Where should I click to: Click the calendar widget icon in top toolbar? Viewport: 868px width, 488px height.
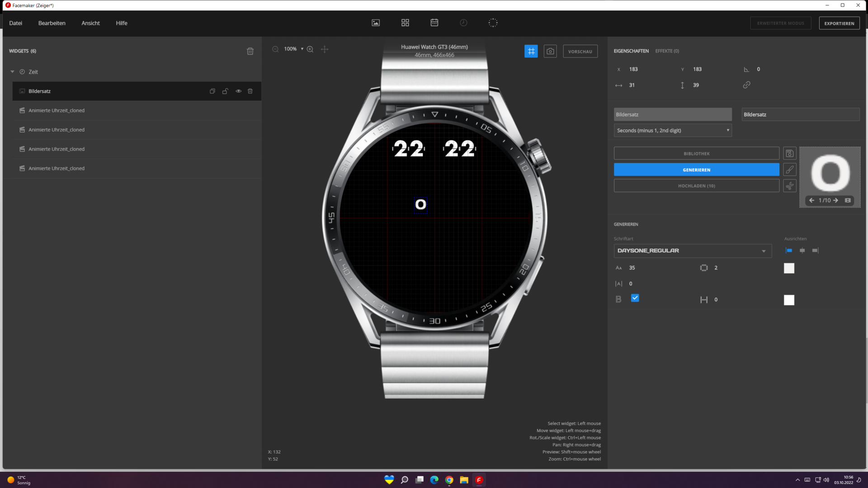coord(434,23)
